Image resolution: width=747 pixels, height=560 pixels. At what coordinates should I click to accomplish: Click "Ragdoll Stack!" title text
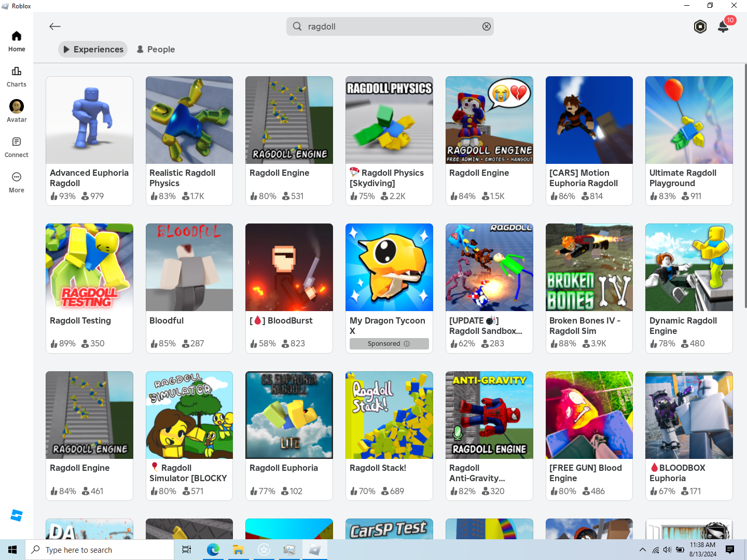point(378,468)
